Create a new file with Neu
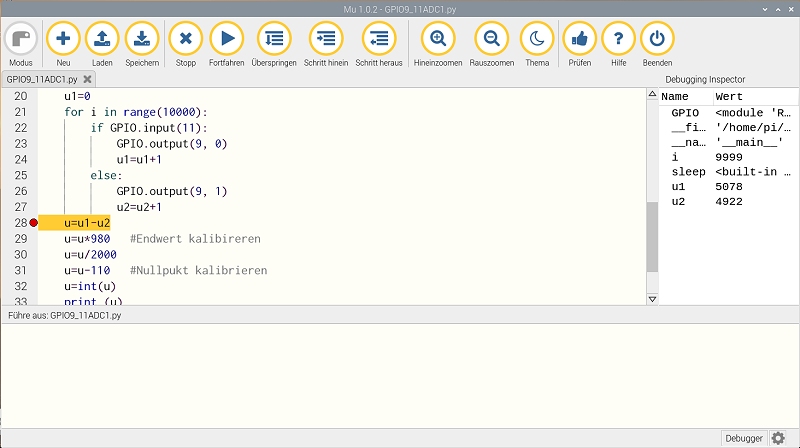The width and height of the screenshot is (800, 448). (63, 40)
